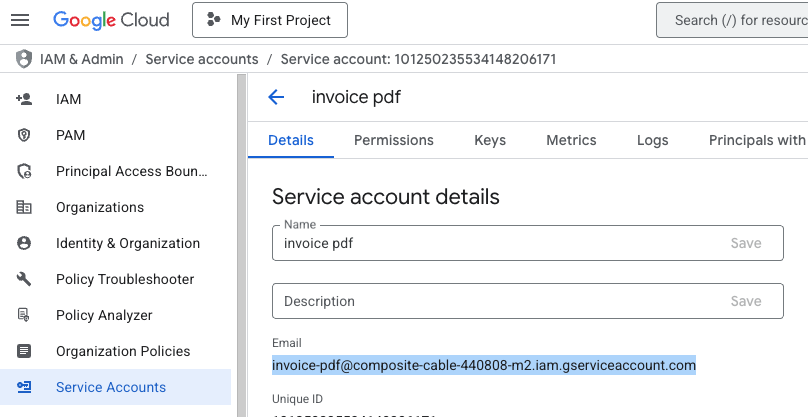Click the Service account details heading
Screen dimensions: 808x417
pyautogui.click(x=385, y=196)
